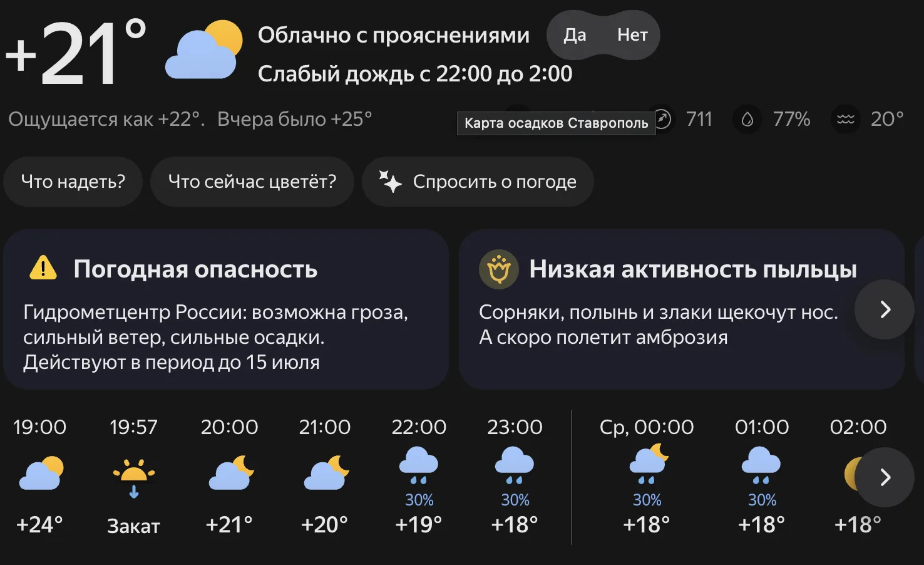Select the Ср, 00:00 forecast entry
Screen dimensions: 924x565
pyautogui.click(x=647, y=477)
